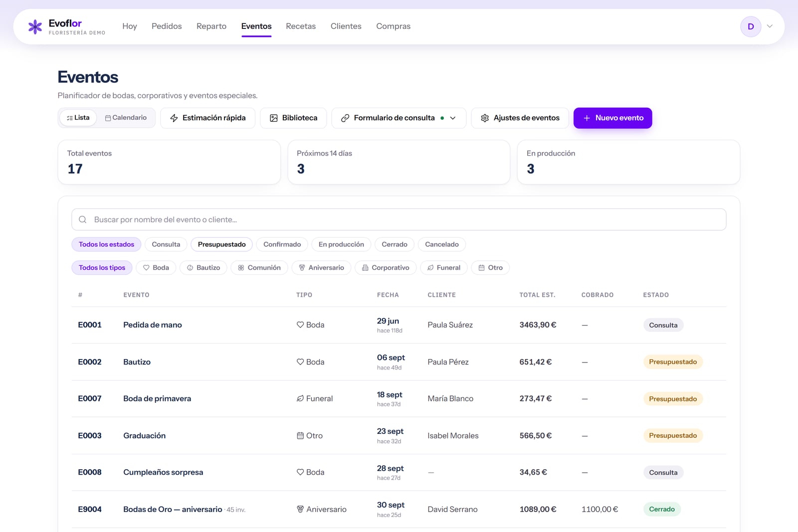Filter events by Funeral type chip
This screenshot has width=798, height=532.
point(444,268)
